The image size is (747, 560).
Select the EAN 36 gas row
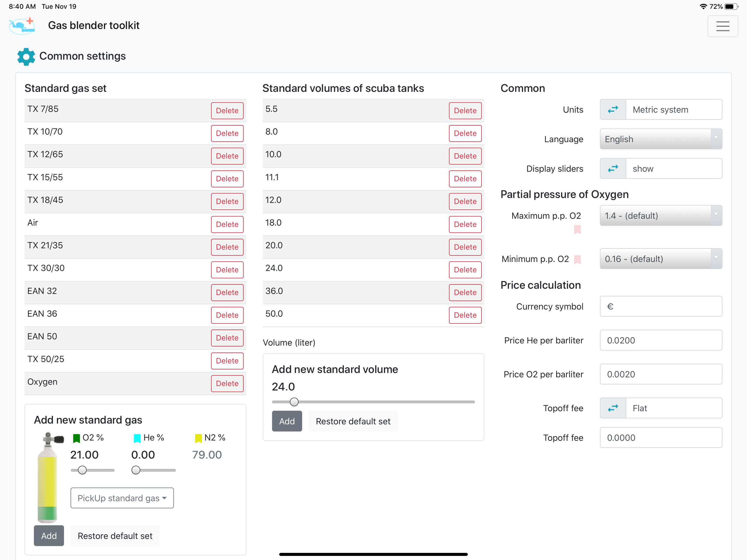[x=135, y=315]
